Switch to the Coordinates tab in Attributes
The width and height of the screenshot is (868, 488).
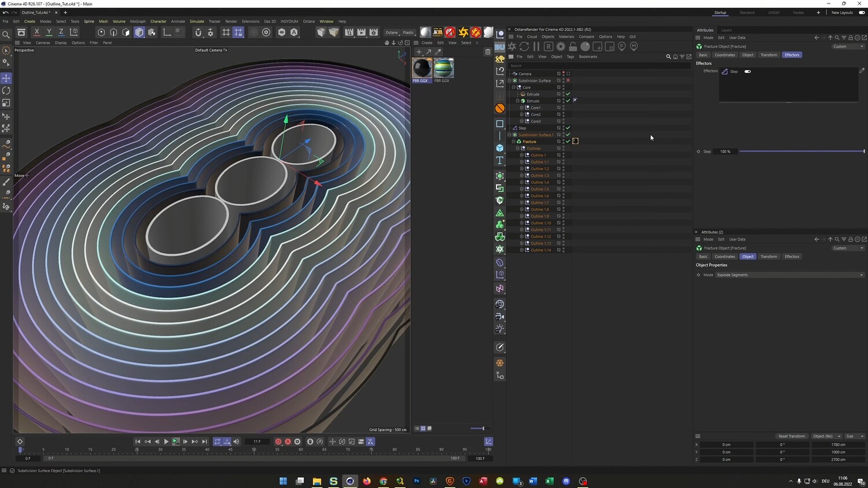(x=724, y=55)
